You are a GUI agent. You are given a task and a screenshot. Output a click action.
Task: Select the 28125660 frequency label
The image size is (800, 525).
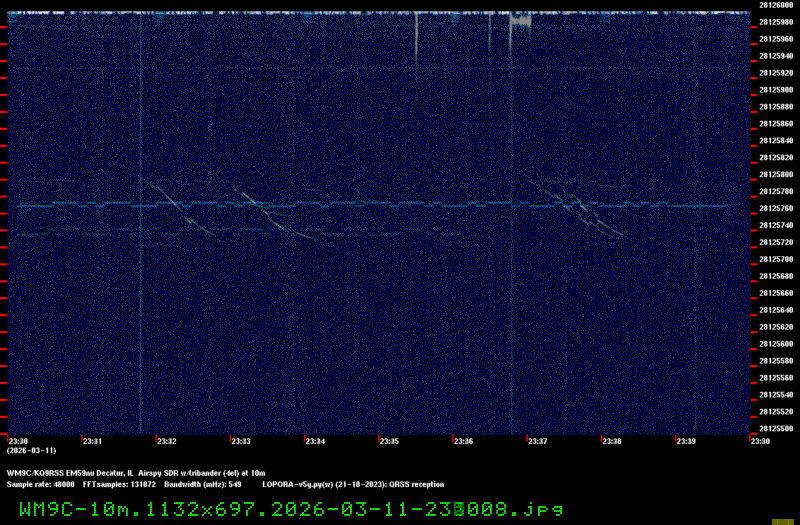[776, 293]
